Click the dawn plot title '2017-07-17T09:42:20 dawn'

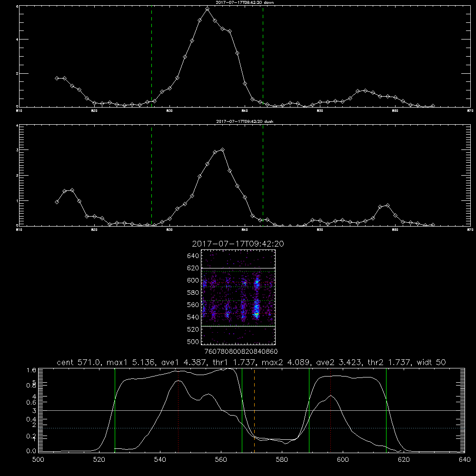click(x=245, y=2)
